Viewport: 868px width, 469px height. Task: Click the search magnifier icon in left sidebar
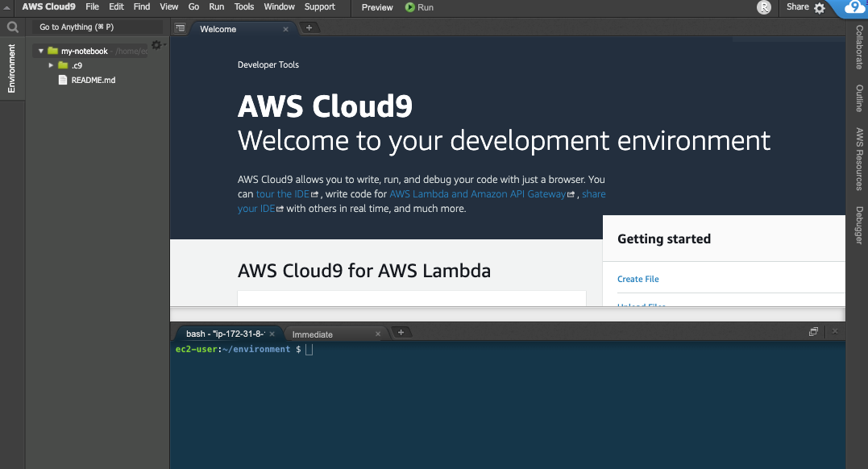point(12,27)
